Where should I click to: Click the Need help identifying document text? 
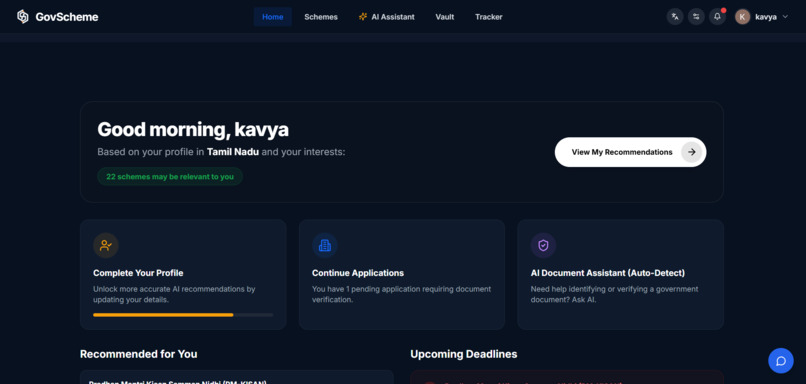click(614, 294)
